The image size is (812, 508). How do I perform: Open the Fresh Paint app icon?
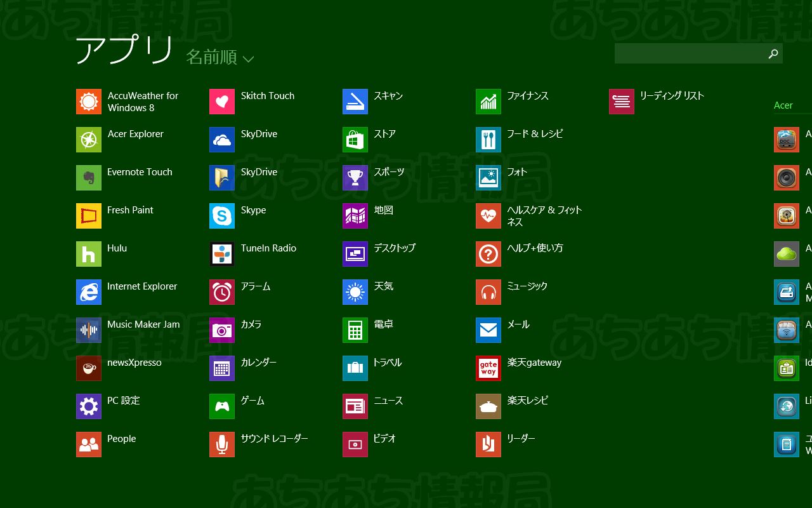pyautogui.click(x=89, y=216)
